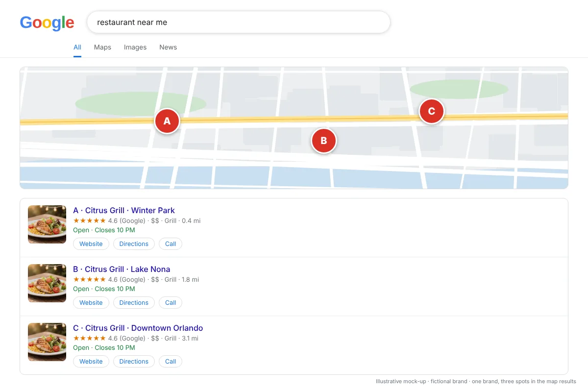Open Website for the Downtown Orlando location
Viewport: 588px width, 392px height.
[91, 362]
